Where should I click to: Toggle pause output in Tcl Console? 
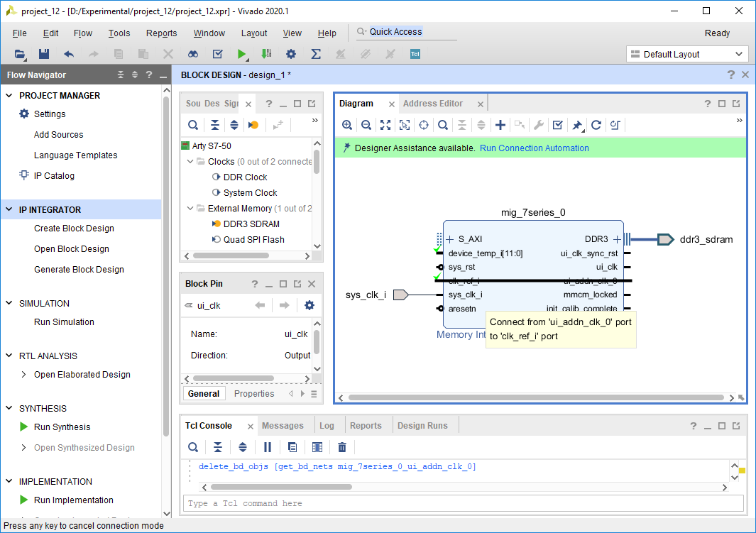click(268, 447)
